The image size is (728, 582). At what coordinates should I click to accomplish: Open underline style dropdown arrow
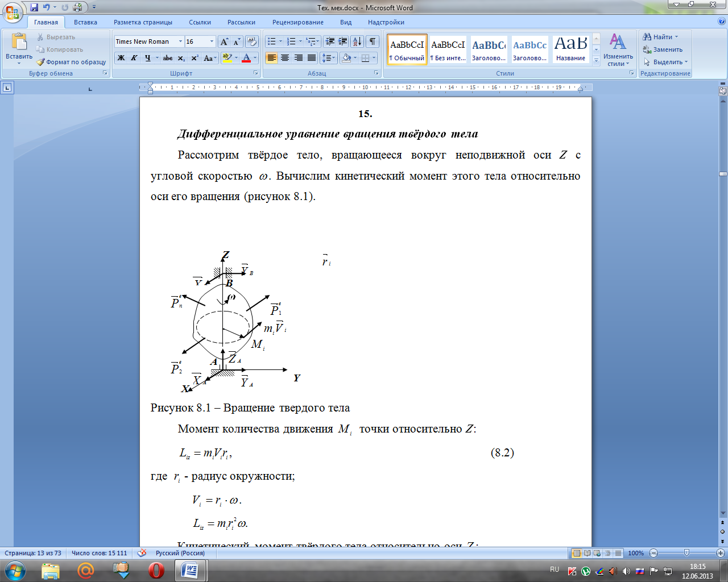tap(156, 58)
